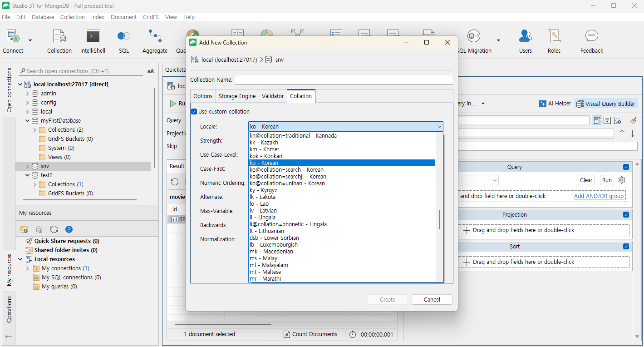Switch to the Options tab
This screenshot has height=347, width=644.
click(x=203, y=96)
